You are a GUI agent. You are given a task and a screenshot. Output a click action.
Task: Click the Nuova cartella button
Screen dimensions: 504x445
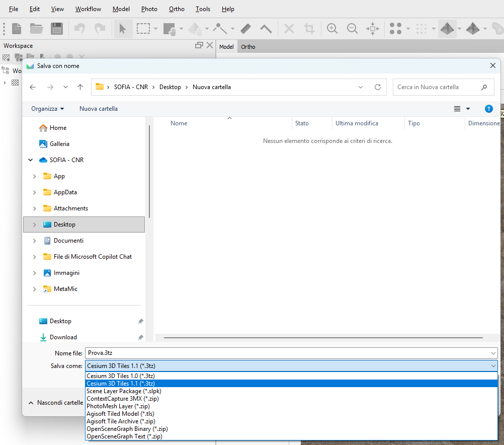point(99,109)
